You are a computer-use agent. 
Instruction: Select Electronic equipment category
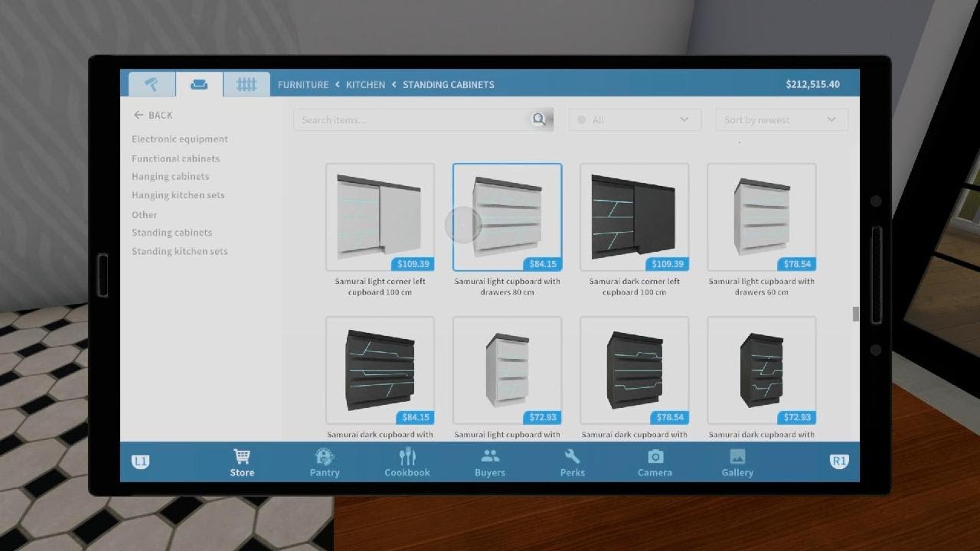click(x=180, y=139)
